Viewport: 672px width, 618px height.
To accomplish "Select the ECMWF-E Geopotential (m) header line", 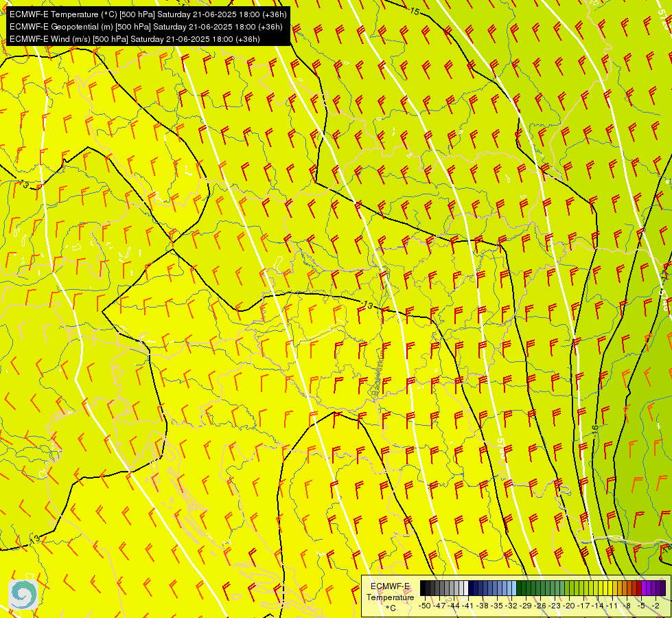I will coord(146,27).
